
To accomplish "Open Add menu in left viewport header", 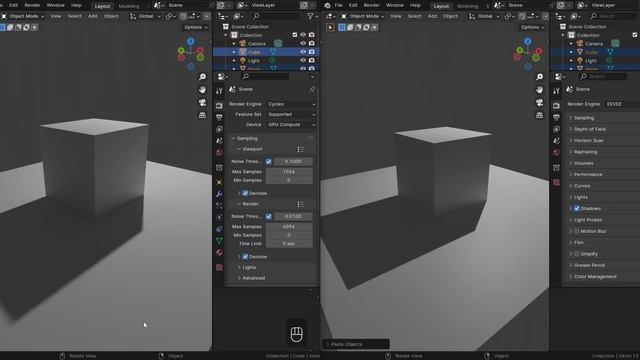I will 93,16.
